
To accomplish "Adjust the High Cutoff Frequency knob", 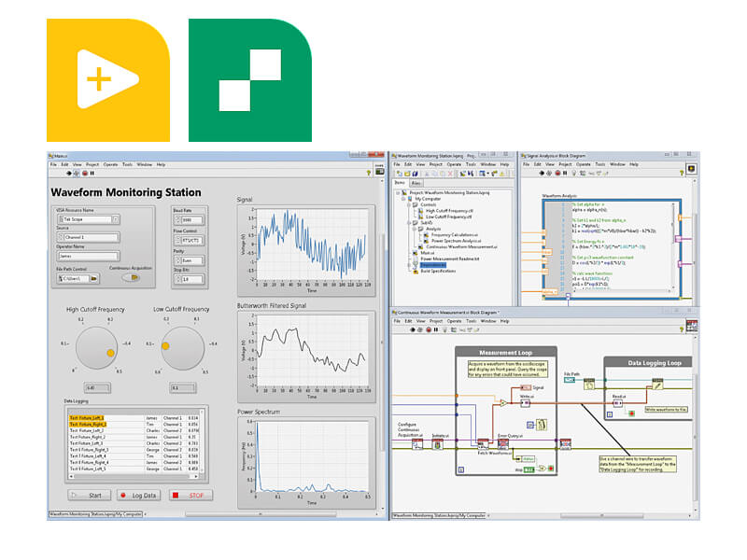I will click(x=97, y=347).
